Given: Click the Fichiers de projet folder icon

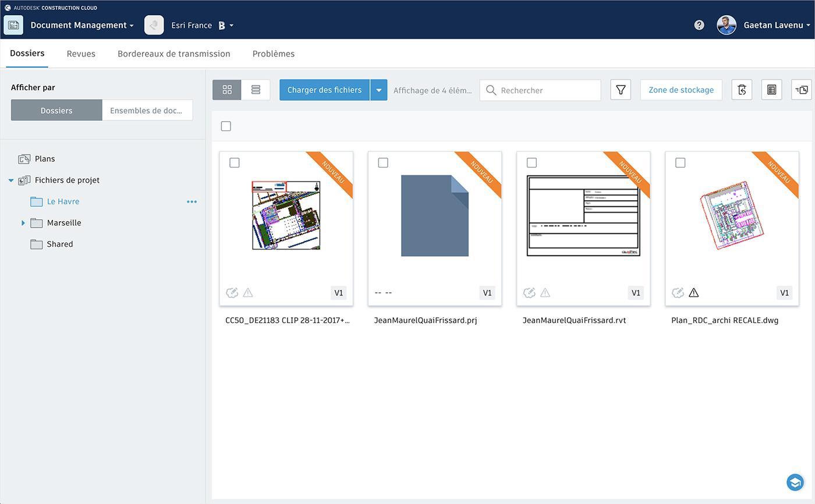Looking at the screenshot, I should (24, 180).
